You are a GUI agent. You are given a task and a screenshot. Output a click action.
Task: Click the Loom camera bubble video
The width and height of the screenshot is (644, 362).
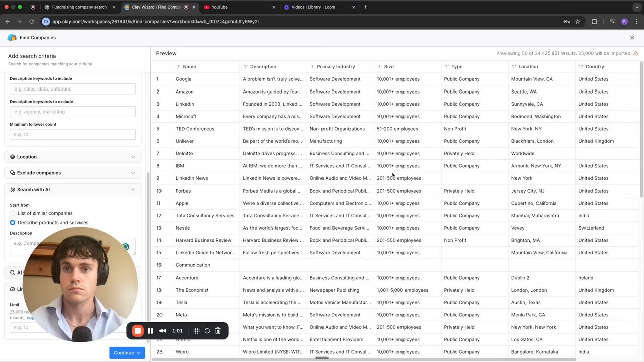click(80, 284)
